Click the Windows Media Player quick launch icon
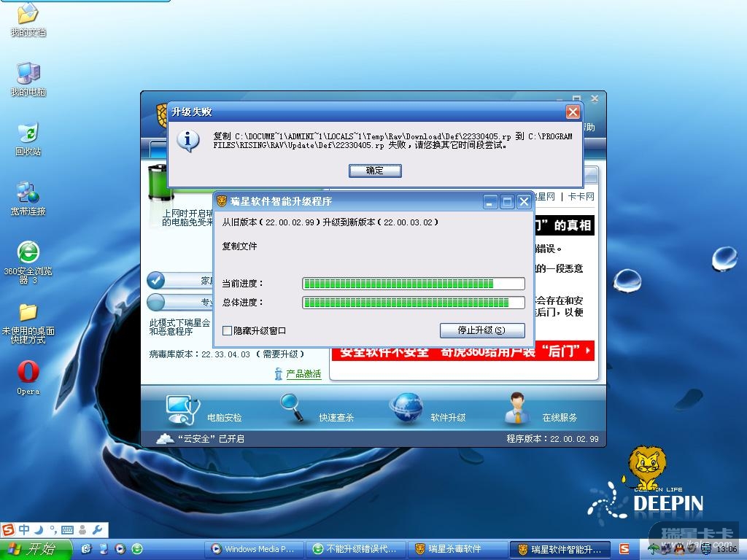747x560 pixels. [x=120, y=549]
